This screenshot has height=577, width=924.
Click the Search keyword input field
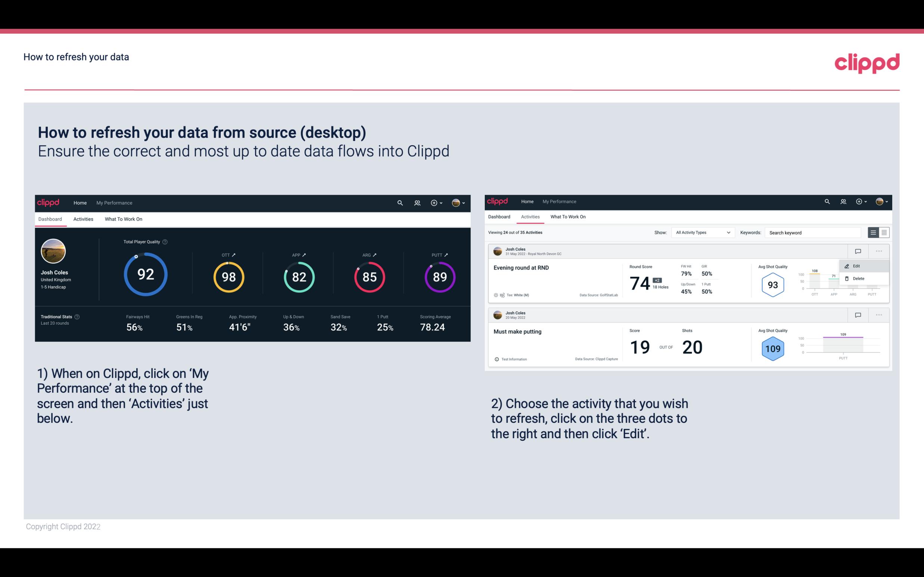[x=815, y=232]
